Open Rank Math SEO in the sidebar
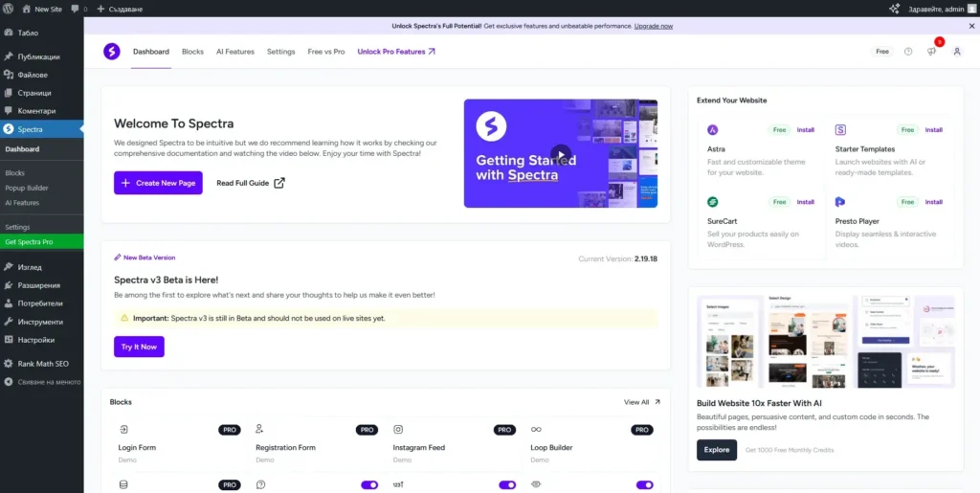 click(42, 364)
